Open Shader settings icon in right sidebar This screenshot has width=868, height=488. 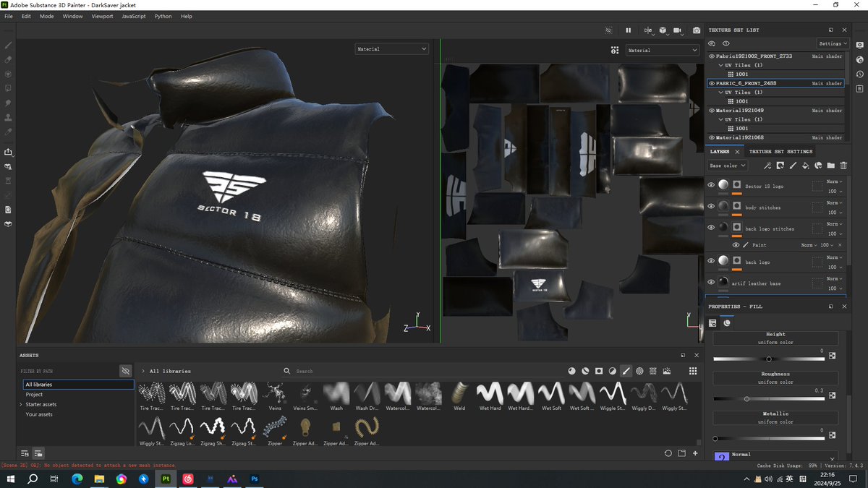(859, 59)
